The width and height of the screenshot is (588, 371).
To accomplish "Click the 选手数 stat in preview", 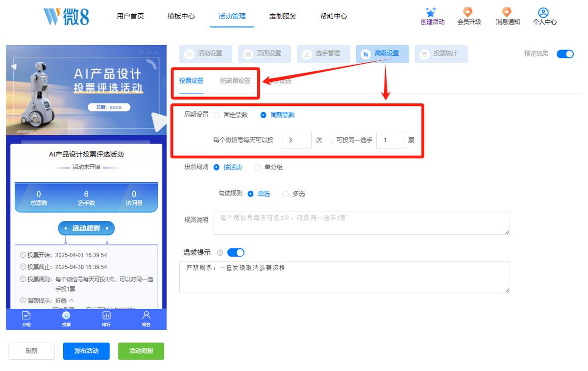I will coord(86,198).
